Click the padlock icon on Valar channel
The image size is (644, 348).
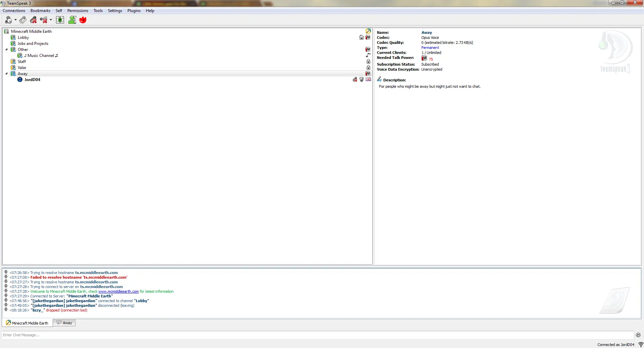point(368,68)
